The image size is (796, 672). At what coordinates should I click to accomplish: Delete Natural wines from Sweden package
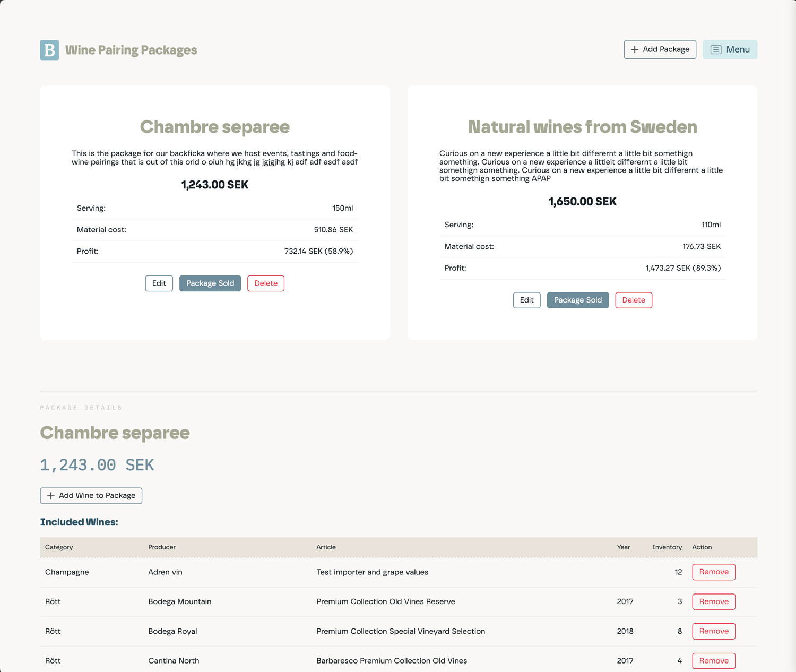tap(633, 300)
